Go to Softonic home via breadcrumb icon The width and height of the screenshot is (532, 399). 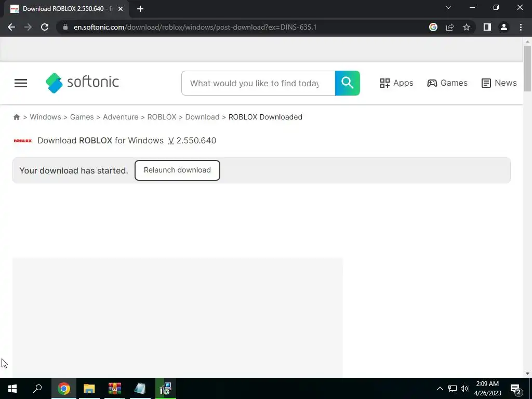pyautogui.click(x=16, y=117)
